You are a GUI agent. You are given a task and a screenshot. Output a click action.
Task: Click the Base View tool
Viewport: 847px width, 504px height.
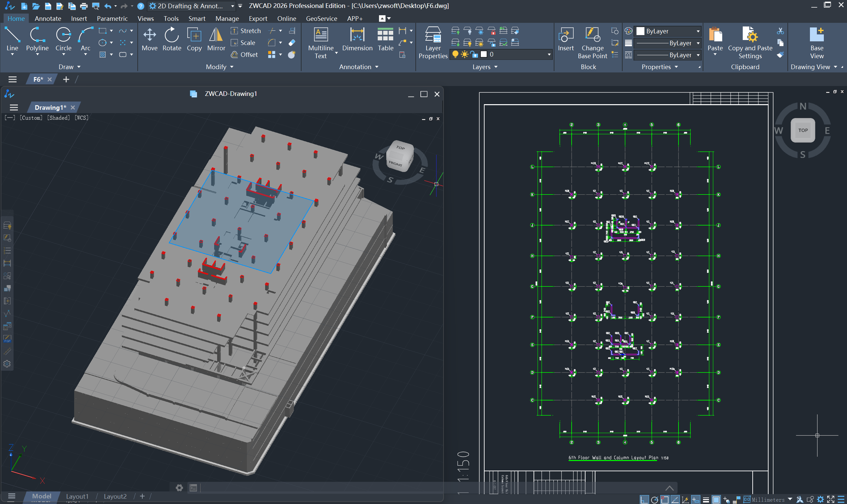(x=817, y=43)
